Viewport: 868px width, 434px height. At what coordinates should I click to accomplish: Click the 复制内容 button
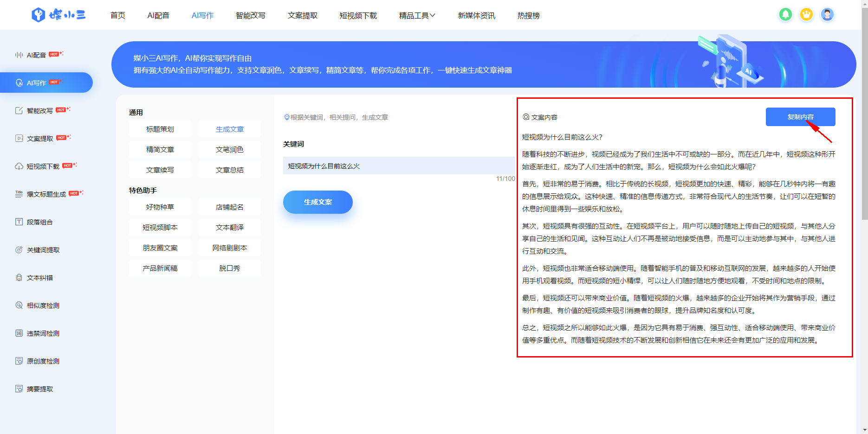click(x=800, y=117)
